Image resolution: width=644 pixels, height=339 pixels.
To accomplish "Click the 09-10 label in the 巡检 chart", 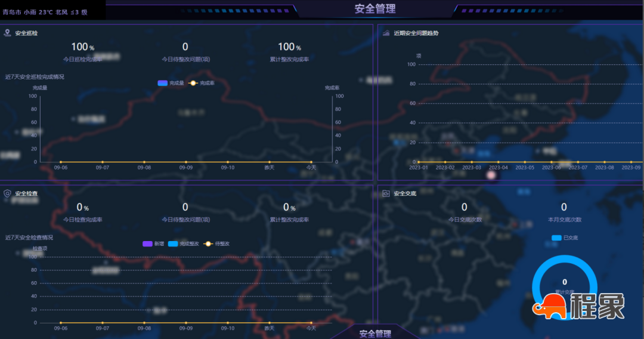I will pyautogui.click(x=228, y=168).
